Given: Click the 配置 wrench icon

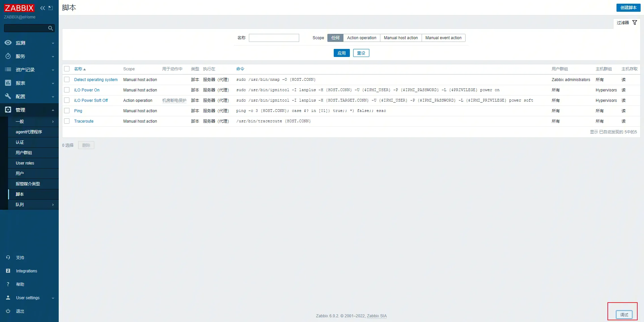Looking at the screenshot, I should pos(8,96).
